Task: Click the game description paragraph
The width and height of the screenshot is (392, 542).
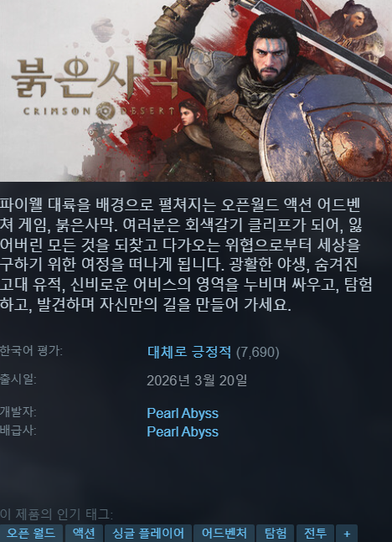Action: [186, 255]
